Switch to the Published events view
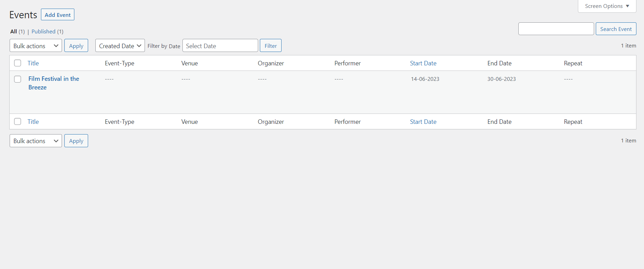Image resolution: width=644 pixels, height=269 pixels. click(x=43, y=31)
